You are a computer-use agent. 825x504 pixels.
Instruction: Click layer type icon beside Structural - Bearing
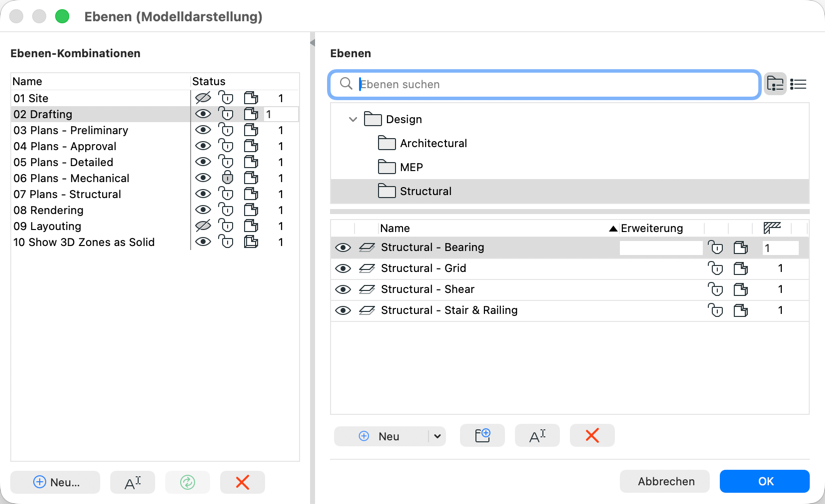pos(367,247)
